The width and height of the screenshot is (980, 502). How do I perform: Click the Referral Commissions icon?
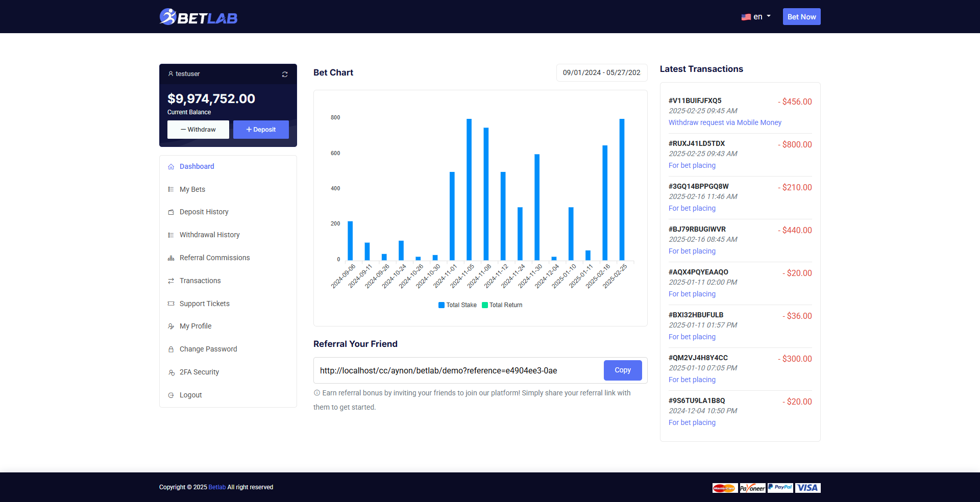pyautogui.click(x=171, y=258)
